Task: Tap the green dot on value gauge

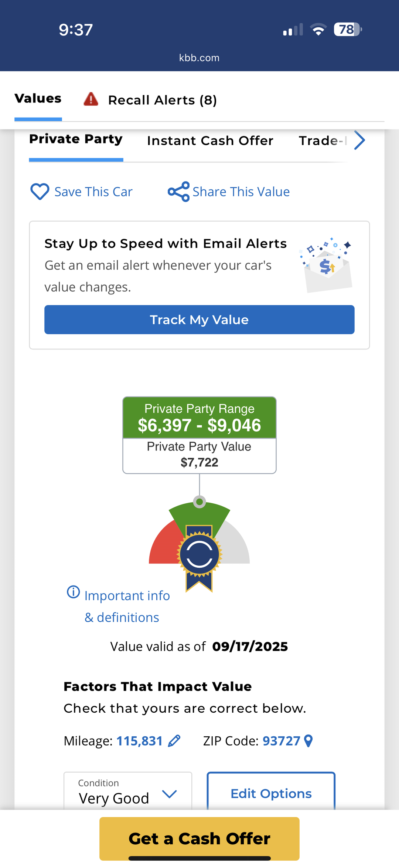Action: tap(199, 502)
